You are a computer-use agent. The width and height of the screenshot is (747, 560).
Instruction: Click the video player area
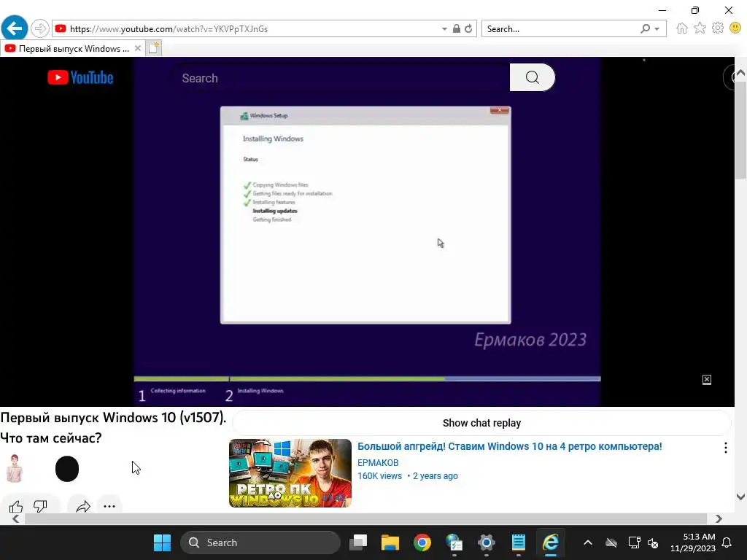point(367,233)
